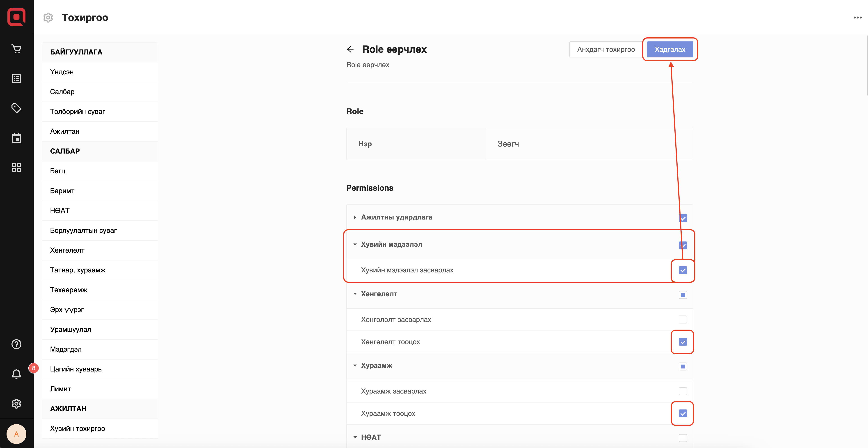Screen dimensions: 868x448
Task: Click the Хадгалах save button
Action: coord(669,50)
